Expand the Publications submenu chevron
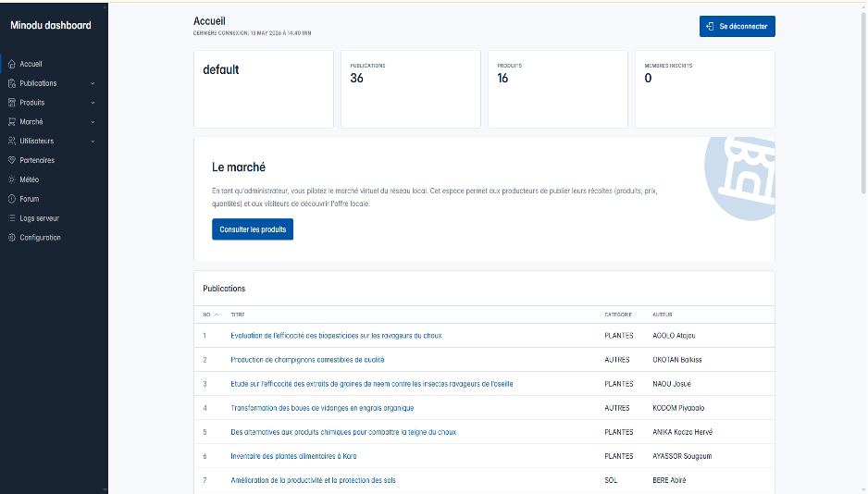This screenshot has width=868, height=494. 93,83
